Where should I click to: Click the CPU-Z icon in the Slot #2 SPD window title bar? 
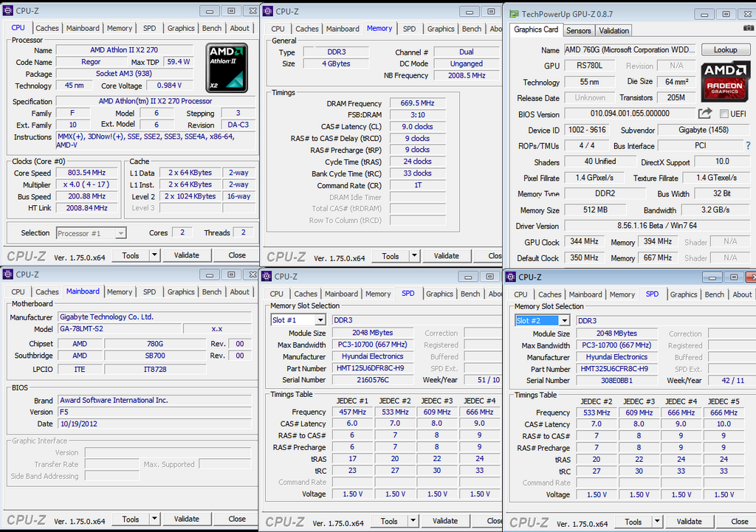click(511, 277)
